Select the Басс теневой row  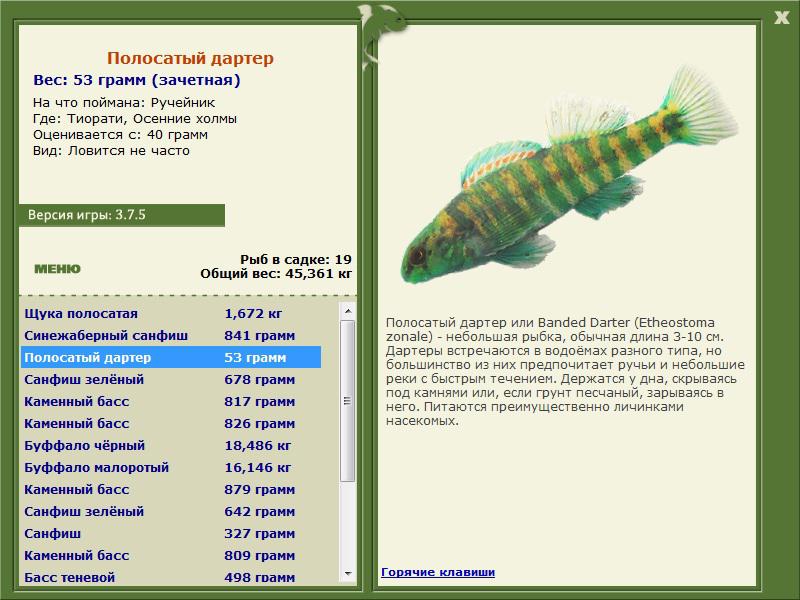pos(171,577)
